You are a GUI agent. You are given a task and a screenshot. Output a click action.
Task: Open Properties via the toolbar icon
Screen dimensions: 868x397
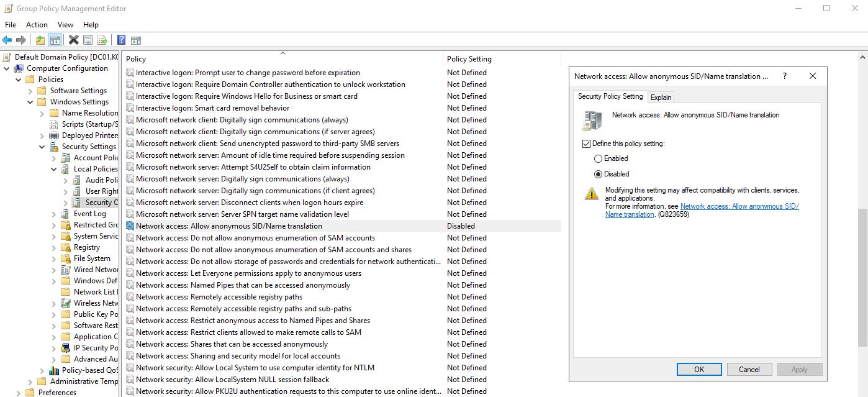click(x=88, y=40)
